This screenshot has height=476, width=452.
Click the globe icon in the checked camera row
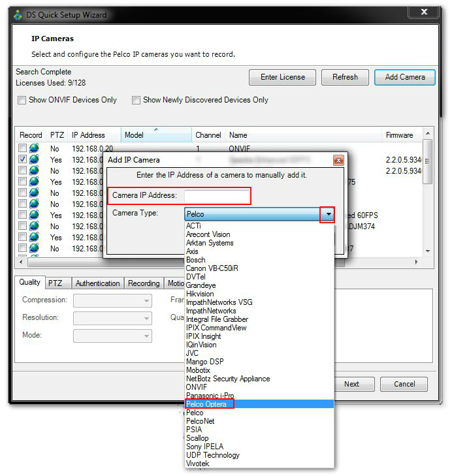(33, 159)
